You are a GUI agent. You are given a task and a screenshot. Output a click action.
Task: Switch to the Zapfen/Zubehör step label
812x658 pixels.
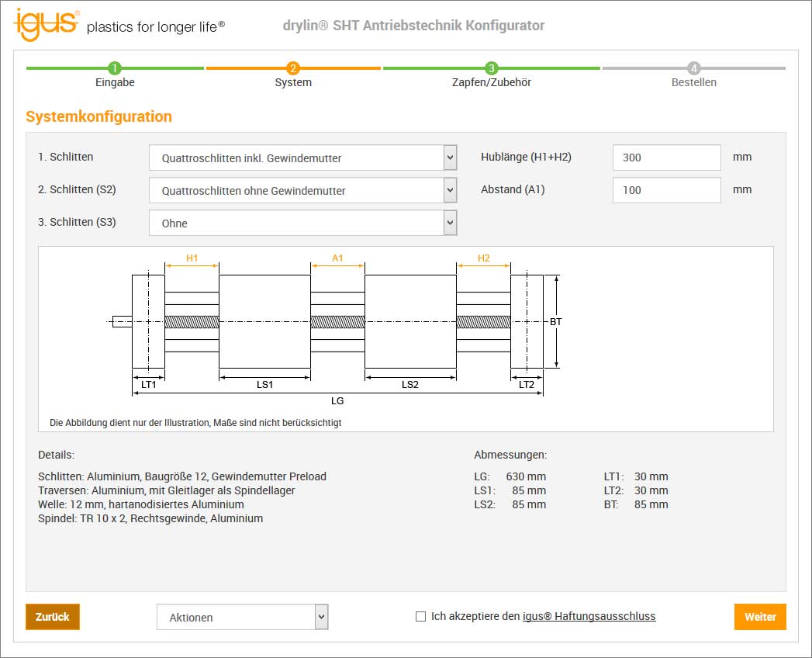pos(492,82)
